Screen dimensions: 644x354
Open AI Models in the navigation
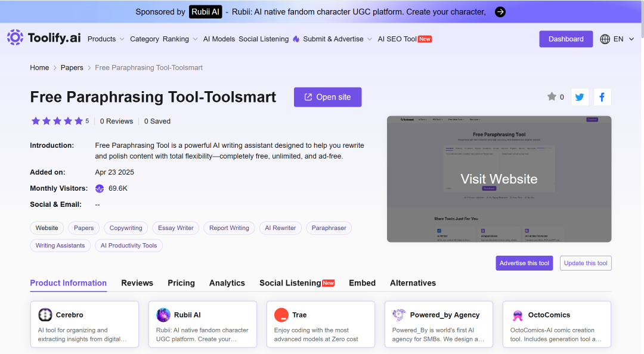(x=219, y=39)
